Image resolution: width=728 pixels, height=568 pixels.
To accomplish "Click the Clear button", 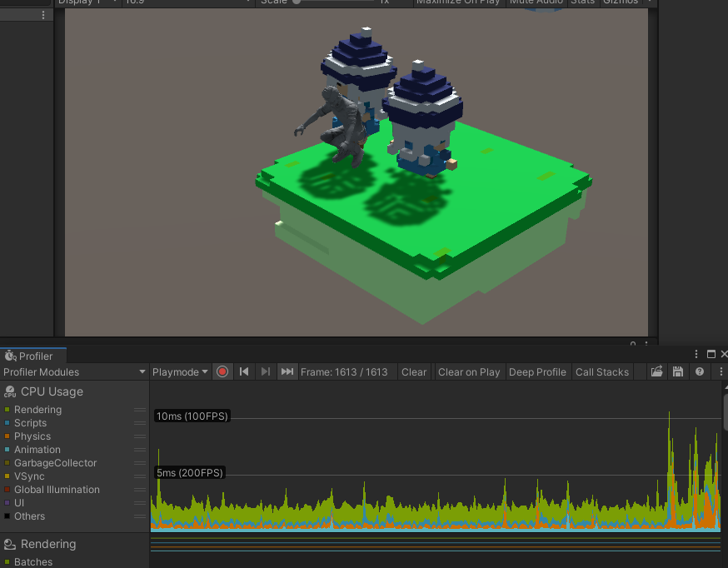I will coord(414,371).
